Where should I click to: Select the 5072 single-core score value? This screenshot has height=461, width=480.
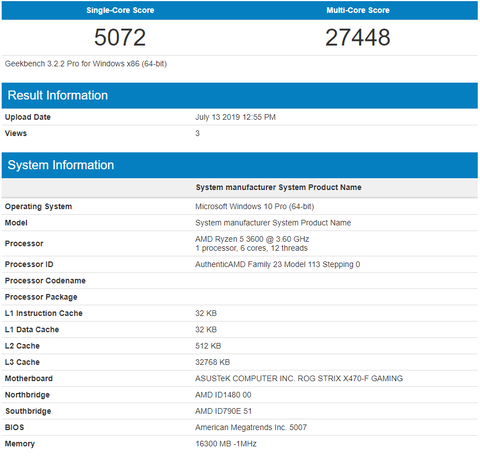point(120,37)
